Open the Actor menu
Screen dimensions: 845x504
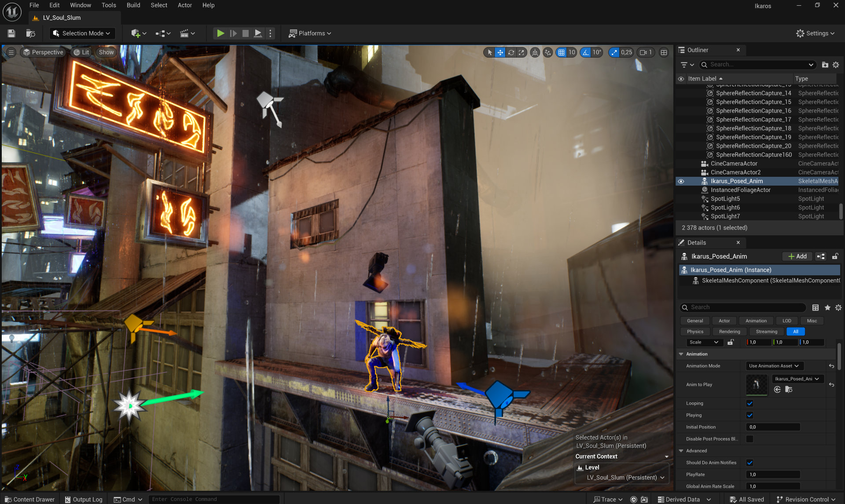[x=185, y=5]
